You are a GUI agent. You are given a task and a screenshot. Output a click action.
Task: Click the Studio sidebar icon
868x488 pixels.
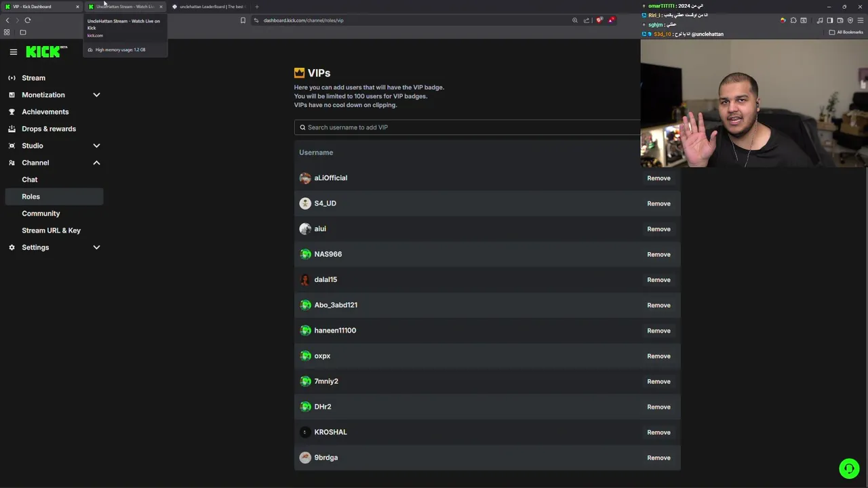click(x=12, y=146)
